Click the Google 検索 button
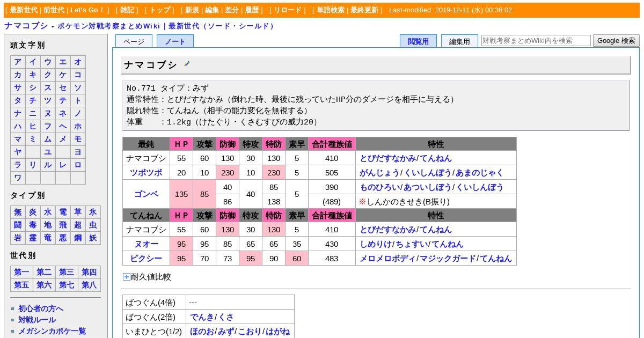This screenshot has width=644, height=338. click(x=616, y=40)
